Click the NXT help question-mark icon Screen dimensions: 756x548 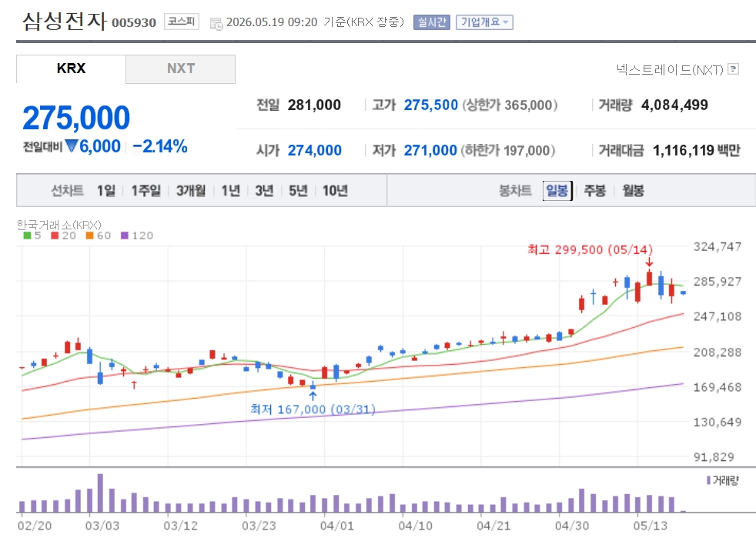734,69
